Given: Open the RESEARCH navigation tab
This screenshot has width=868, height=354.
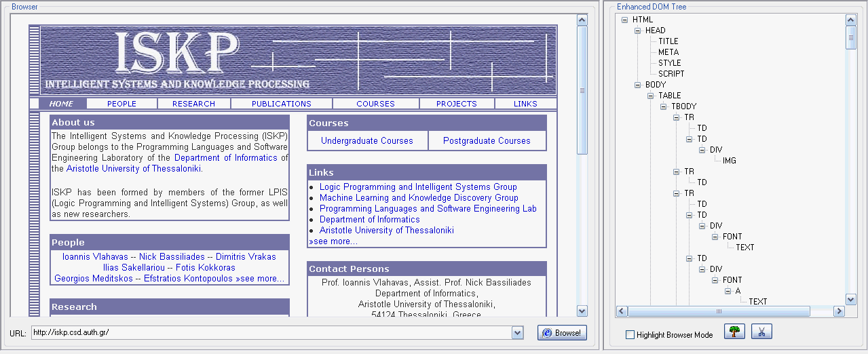Looking at the screenshot, I should [x=194, y=104].
